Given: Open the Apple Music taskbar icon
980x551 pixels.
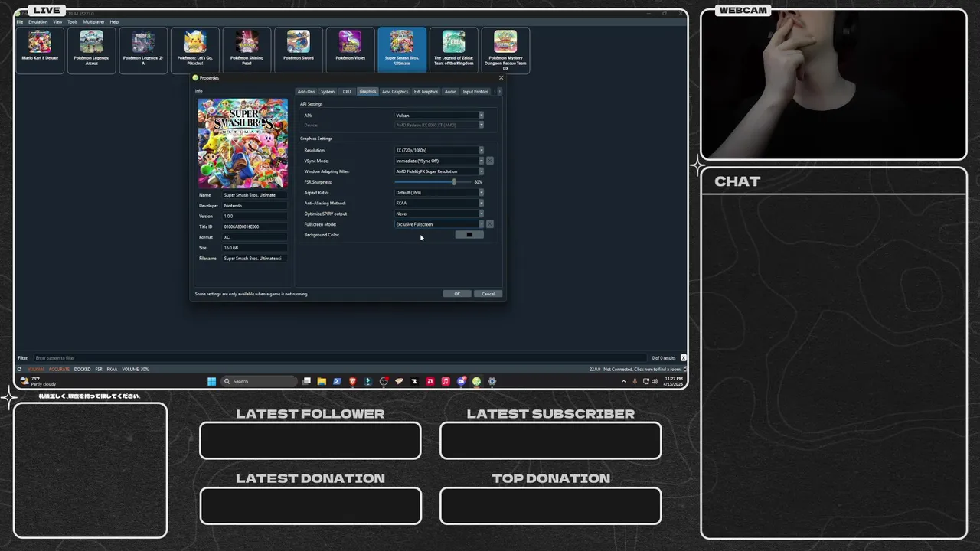Looking at the screenshot, I should [446, 381].
